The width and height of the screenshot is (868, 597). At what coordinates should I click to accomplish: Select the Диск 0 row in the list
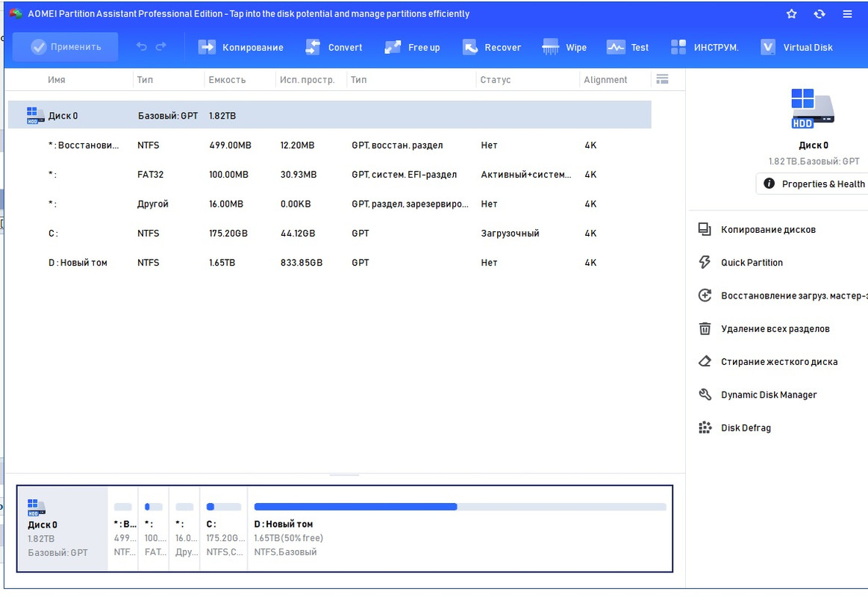[x=329, y=115]
